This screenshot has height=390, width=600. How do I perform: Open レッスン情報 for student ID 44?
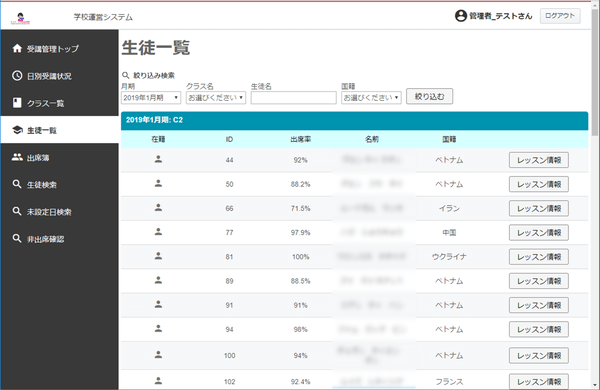tap(539, 160)
